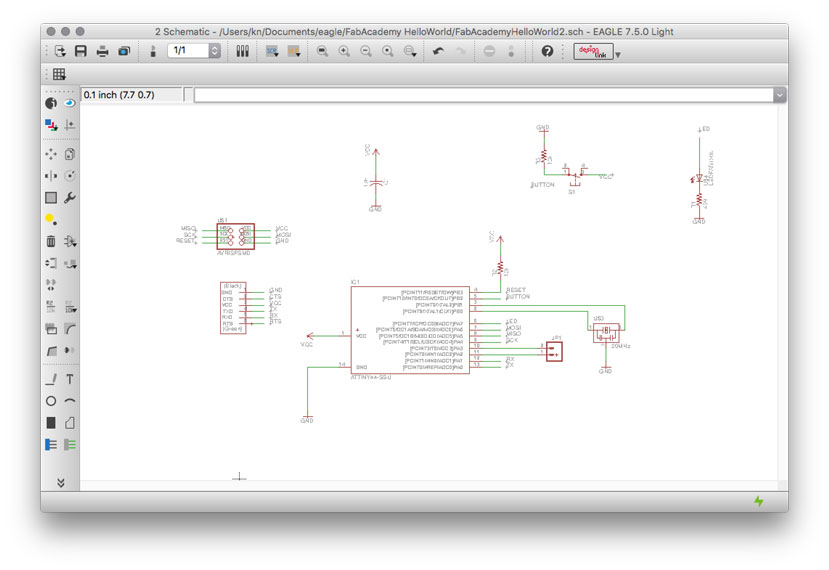The width and height of the screenshot is (829, 570).
Task: Select the Mark tool
Action: click(70, 125)
